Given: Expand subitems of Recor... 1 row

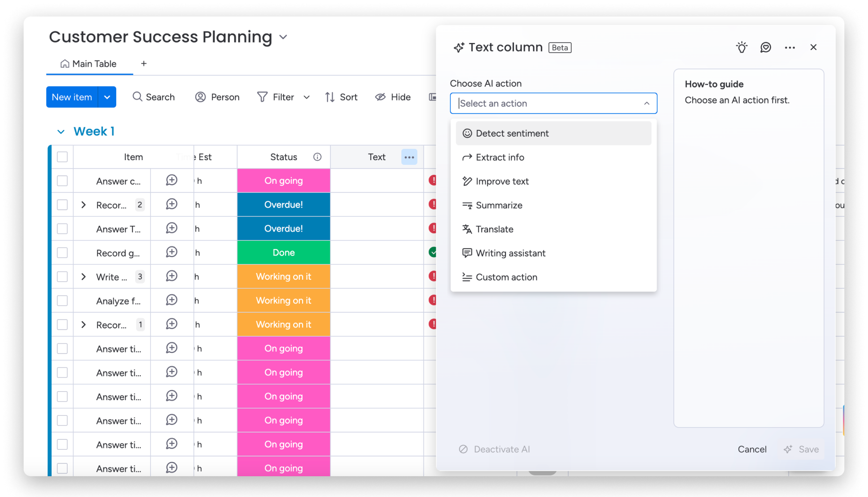Looking at the screenshot, I should [x=84, y=325].
